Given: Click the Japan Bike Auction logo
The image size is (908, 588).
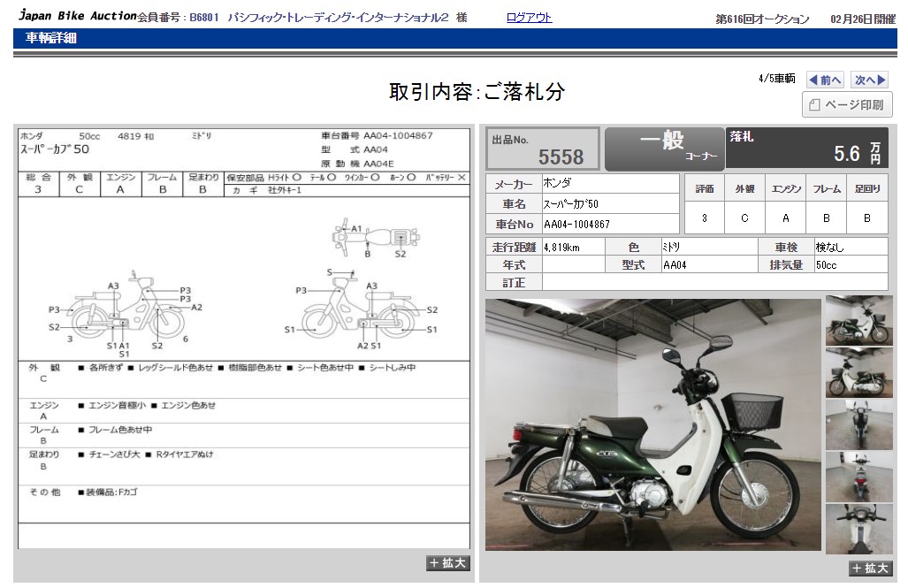Looking at the screenshot, I should (x=78, y=16).
